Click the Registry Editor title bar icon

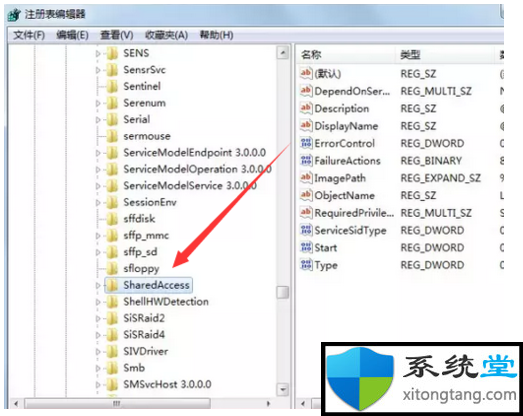coord(14,15)
